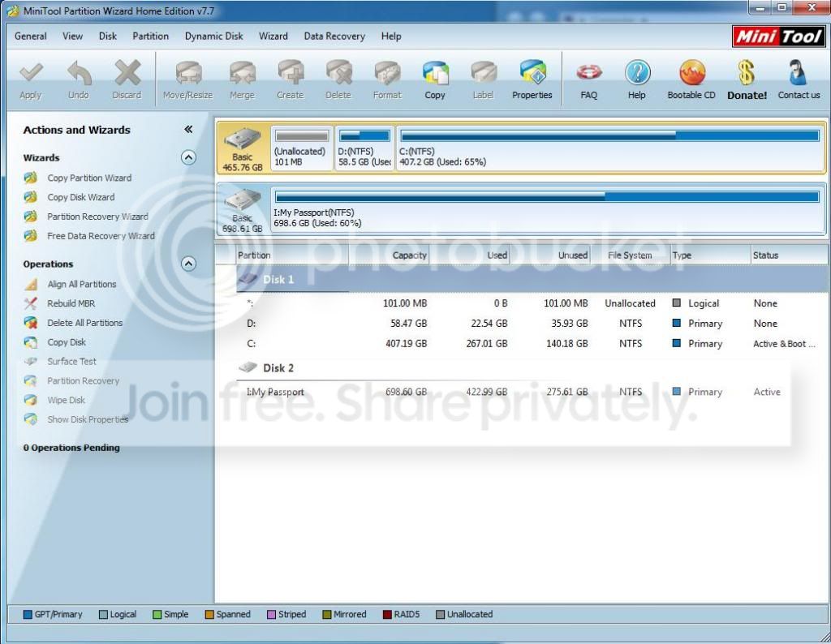
Task: Open the Wizard menu
Action: coord(273,36)
